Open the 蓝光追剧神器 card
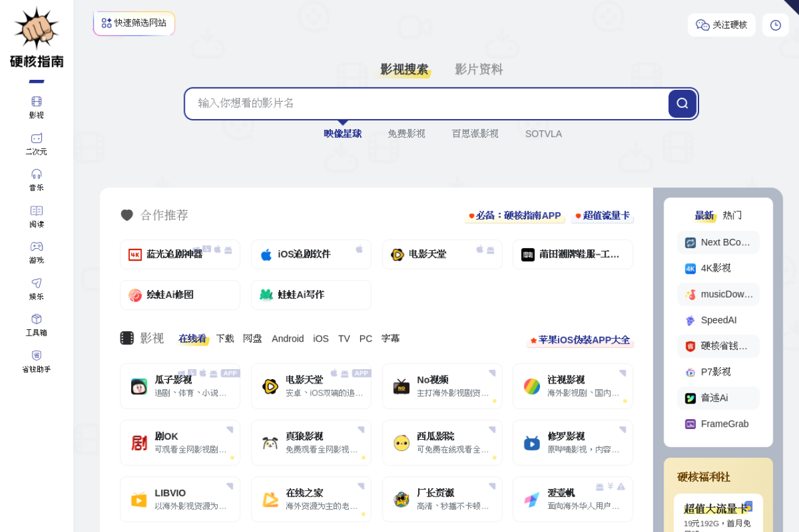Viewport: 799px width, 532px height. pyautogui.click(x=180, y=254)
